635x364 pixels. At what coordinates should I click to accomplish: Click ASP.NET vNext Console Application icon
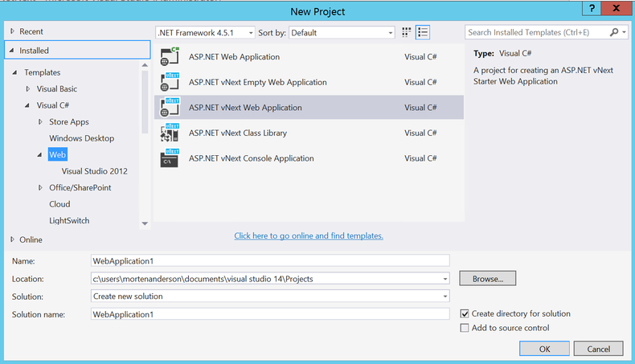click(170, 158)
